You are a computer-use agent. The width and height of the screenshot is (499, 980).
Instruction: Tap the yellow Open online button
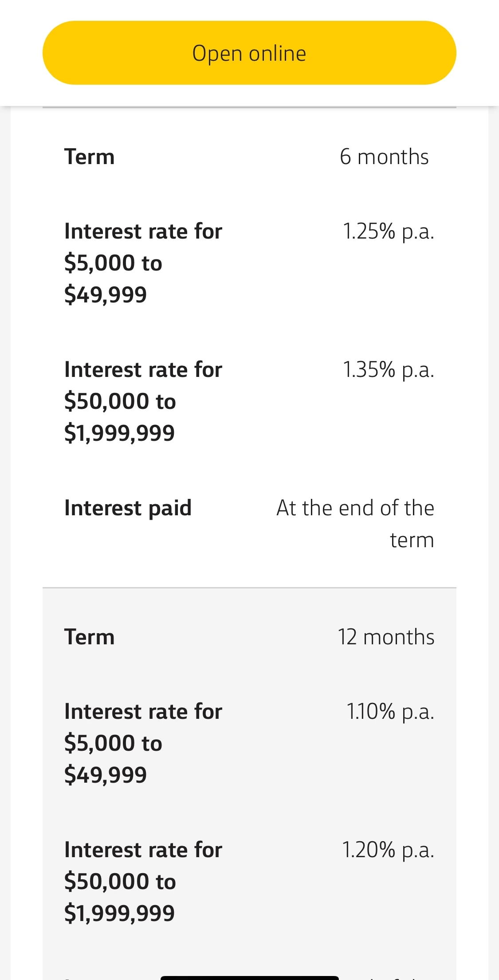coord(249,53)
